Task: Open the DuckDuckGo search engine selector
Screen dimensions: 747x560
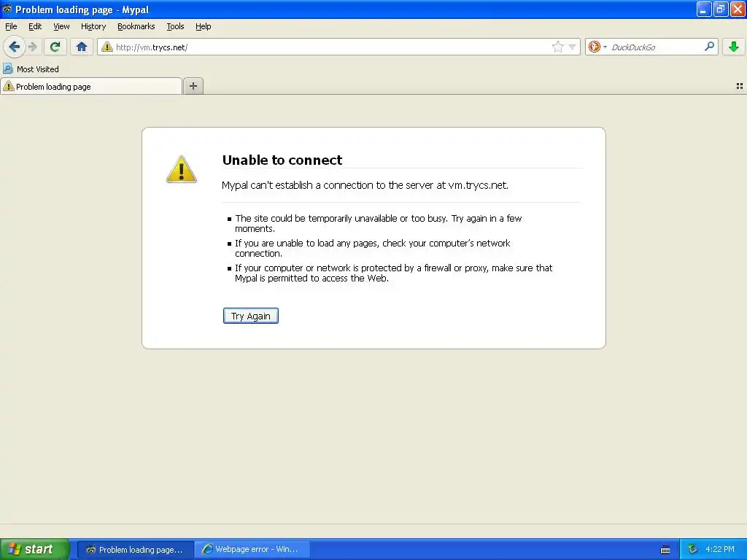Action: [597, 47]
